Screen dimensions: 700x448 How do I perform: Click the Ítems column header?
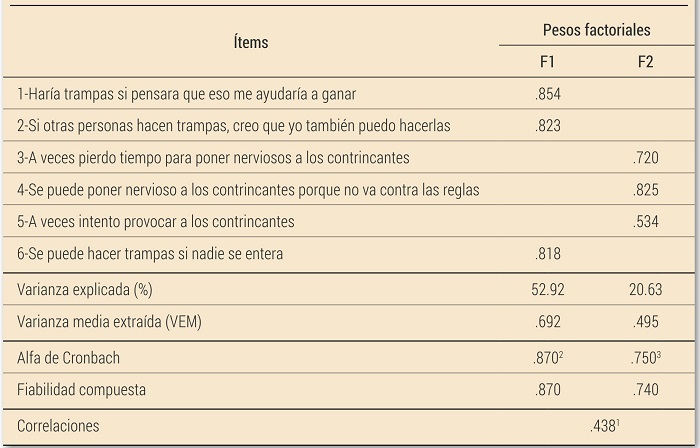pos(250,43)
